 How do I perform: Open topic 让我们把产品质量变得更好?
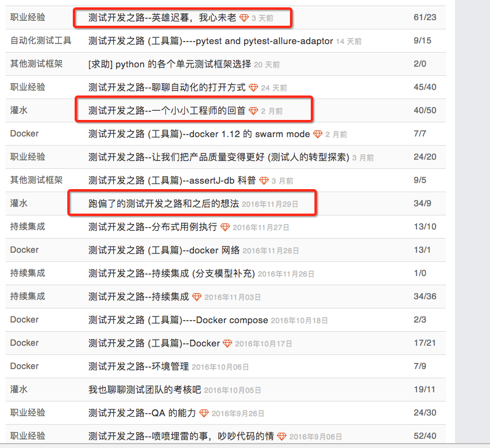[219, 157]
